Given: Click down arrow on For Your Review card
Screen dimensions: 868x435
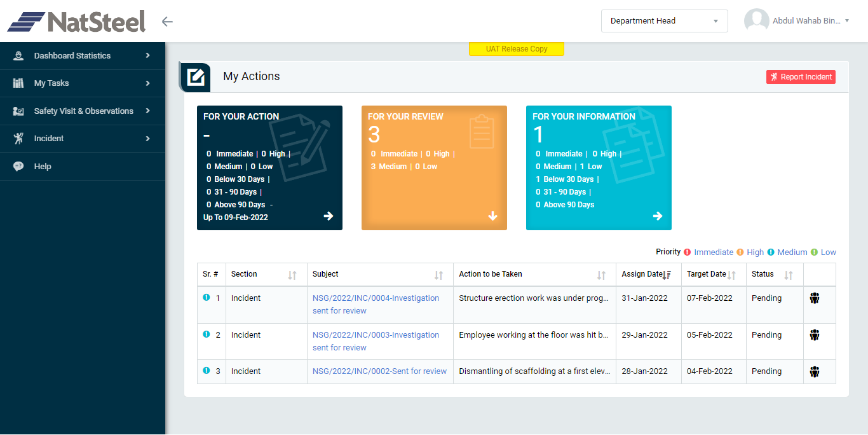Looking at the screenshot, I should [493, 216].
